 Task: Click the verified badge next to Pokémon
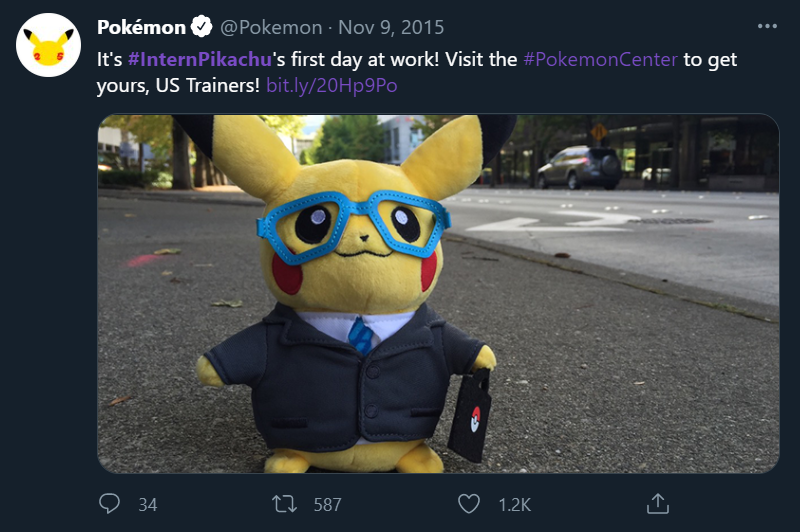click(202, 27)
